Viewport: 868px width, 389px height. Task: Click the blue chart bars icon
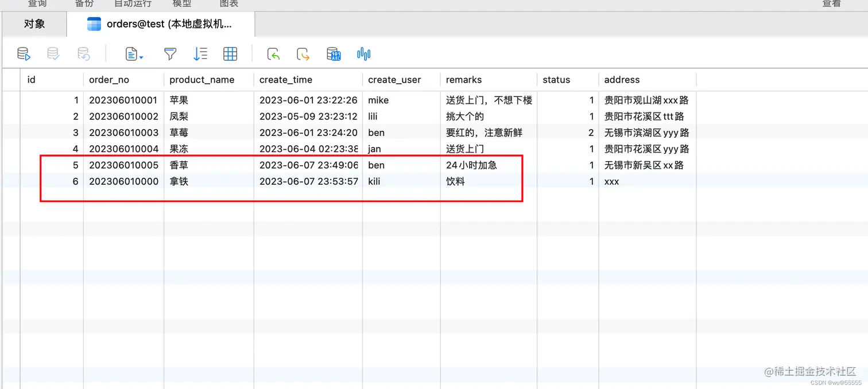[x=364, y=54]
